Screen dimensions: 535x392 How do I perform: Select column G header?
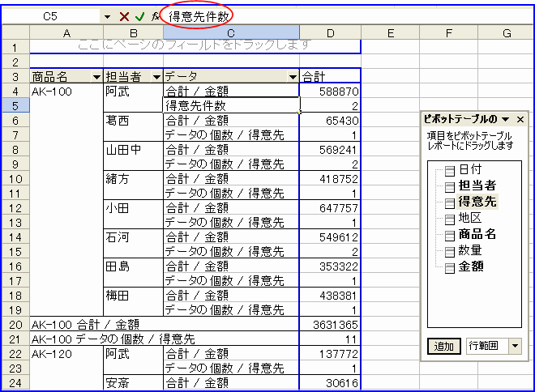[x=507, y=33]
